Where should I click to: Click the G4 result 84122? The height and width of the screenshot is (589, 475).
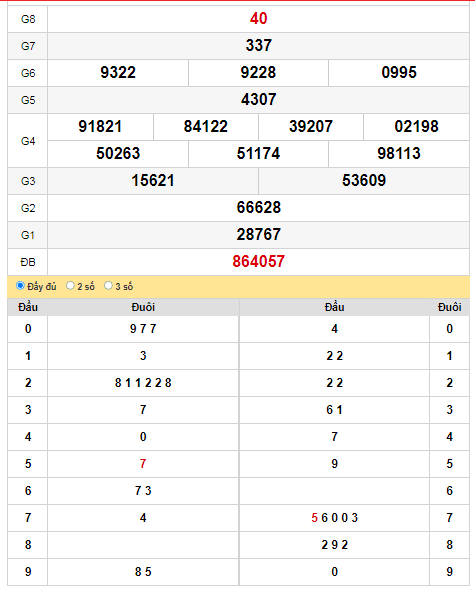coord(205,127)
